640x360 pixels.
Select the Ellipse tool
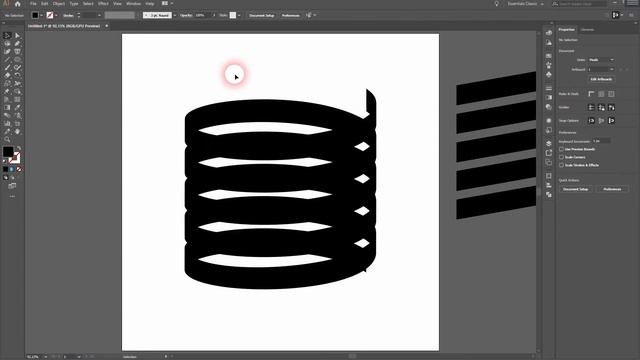pyautogui.click(x=17, y=60)
